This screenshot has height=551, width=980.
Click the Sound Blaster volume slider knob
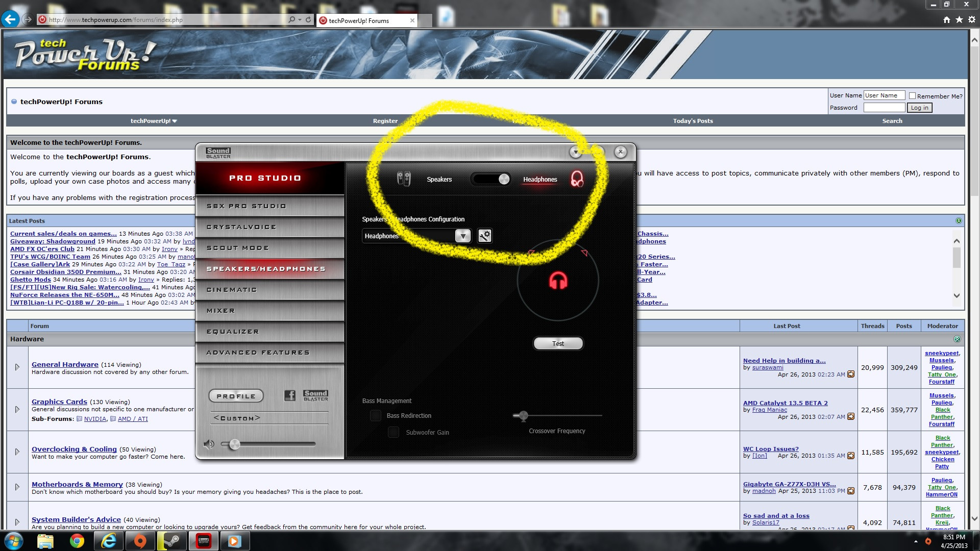234,444
